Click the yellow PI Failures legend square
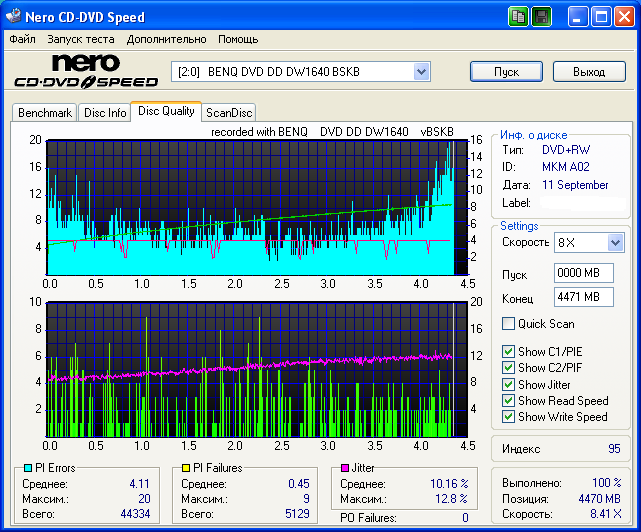641x532 pixels. (185, 468)
